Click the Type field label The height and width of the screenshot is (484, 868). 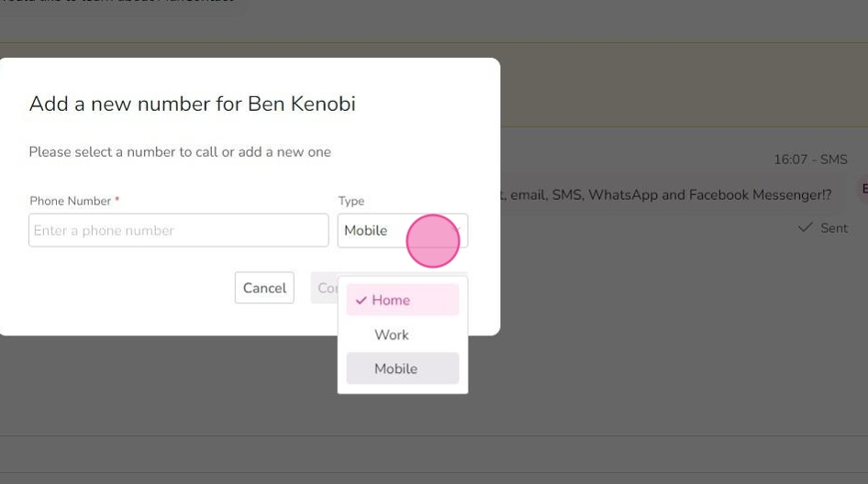[351, 201]
